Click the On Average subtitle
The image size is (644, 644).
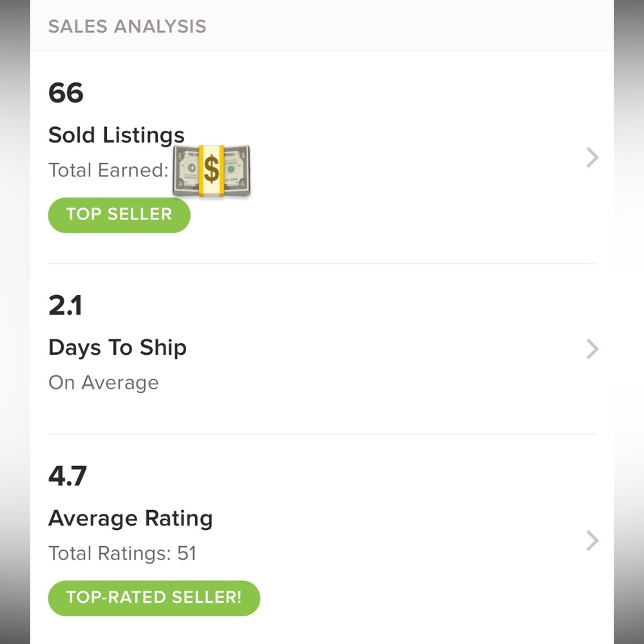point(103,383)
